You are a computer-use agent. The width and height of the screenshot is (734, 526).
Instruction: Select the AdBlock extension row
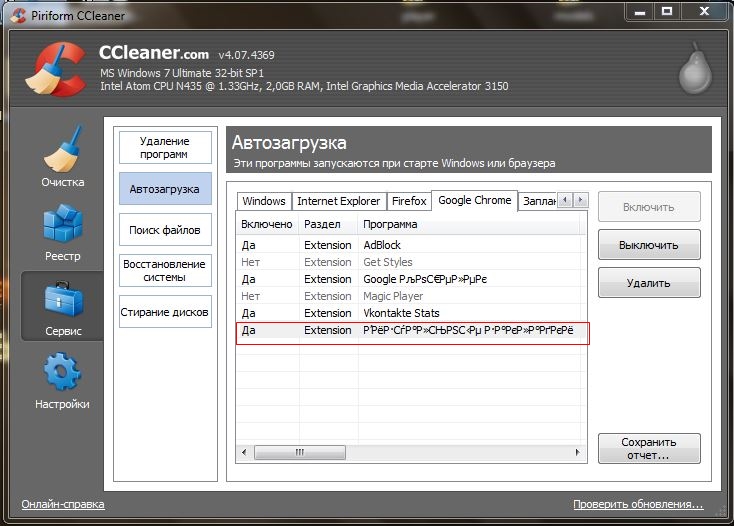point(412,245)
